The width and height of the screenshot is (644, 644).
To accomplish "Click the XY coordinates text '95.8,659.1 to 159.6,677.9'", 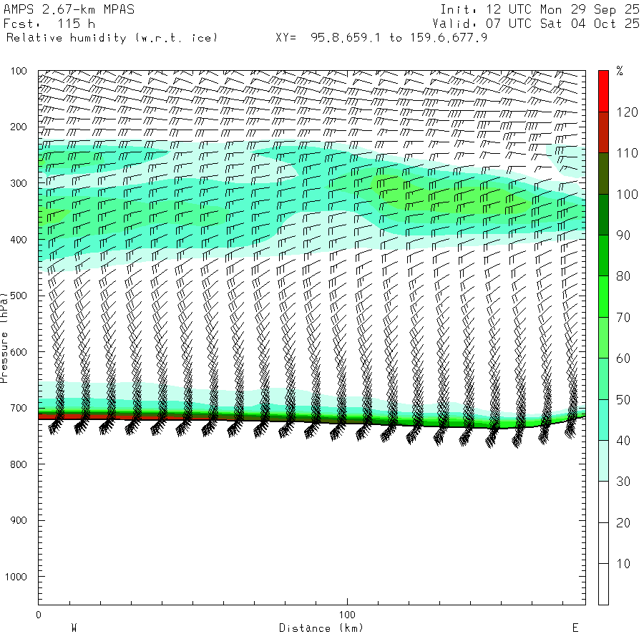I will coord(399,38).
